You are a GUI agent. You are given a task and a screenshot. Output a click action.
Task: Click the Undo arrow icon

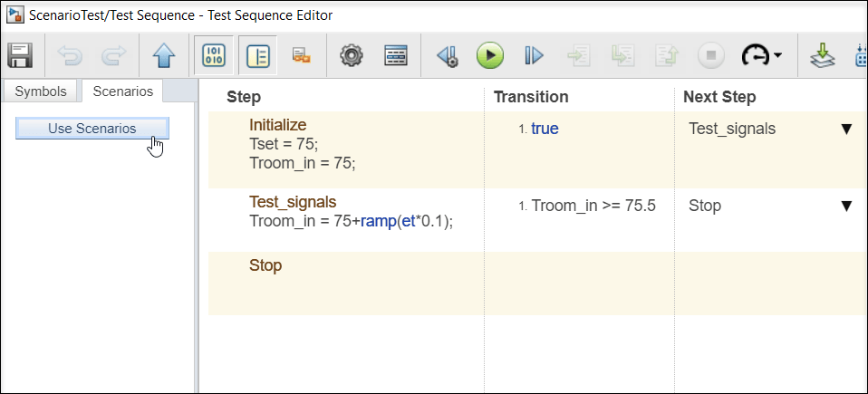point(70,55)
